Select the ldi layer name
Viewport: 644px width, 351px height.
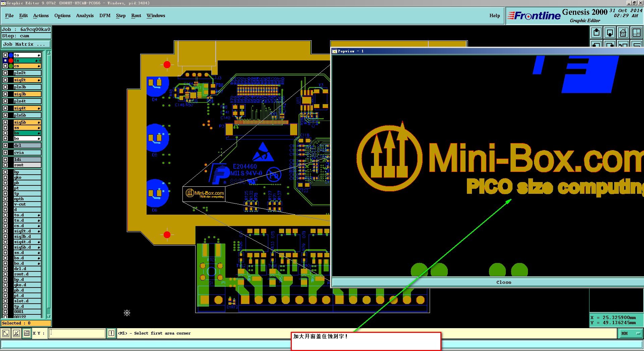[x=27, y=160]
